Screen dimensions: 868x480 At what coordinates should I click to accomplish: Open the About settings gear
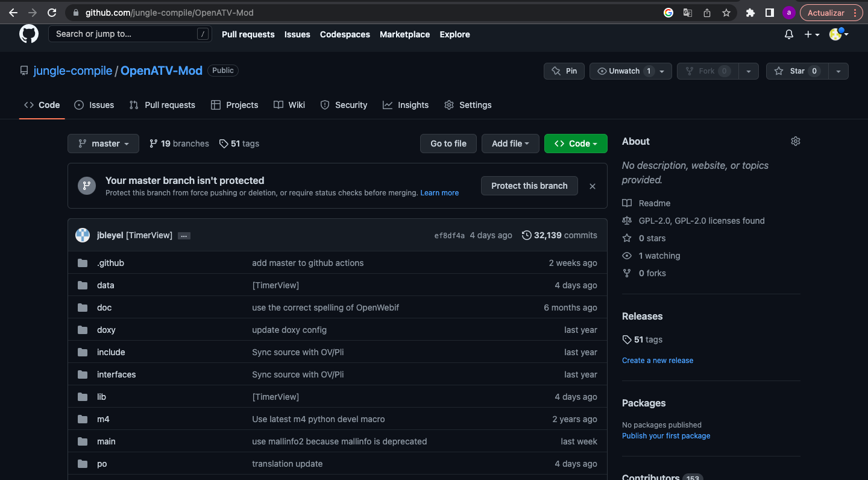pyautogui.click(x=795, y=141)
